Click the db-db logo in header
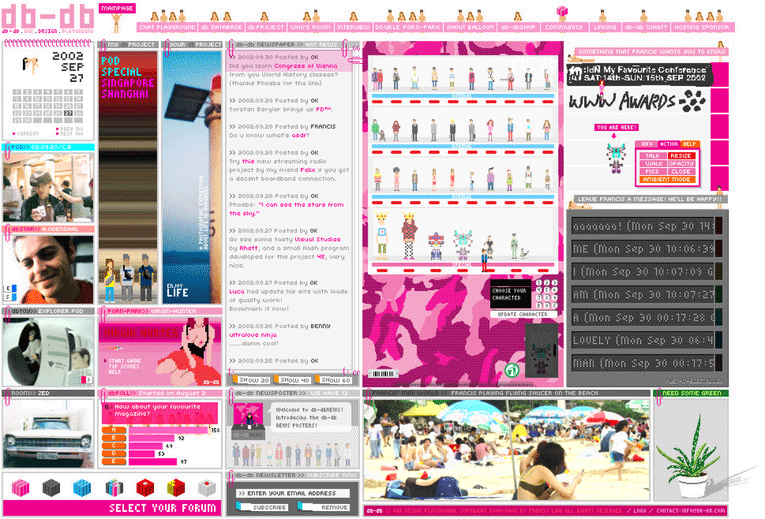Image resolution: width=765 pixels, height=519 pixels. point(48,16)
